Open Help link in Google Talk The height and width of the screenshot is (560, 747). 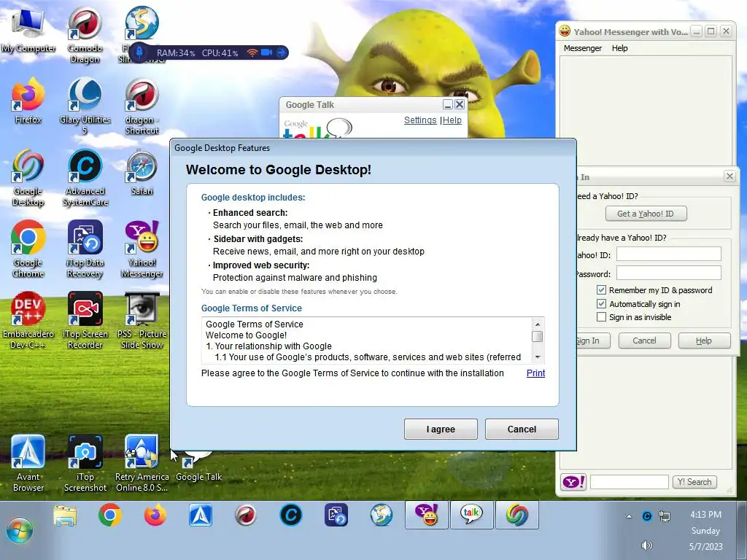click(x=452, y=120)
